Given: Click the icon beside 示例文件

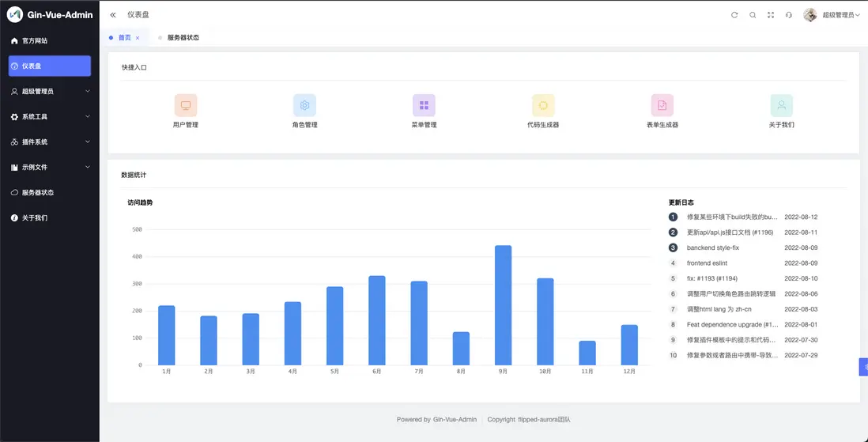Looking at the screenshot, I should click(x=14, y=168).
